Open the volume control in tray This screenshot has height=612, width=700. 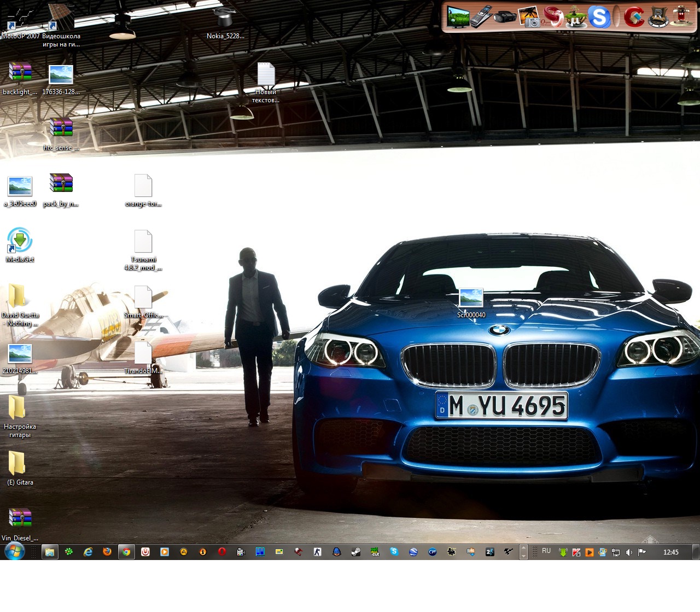point(629,552)
